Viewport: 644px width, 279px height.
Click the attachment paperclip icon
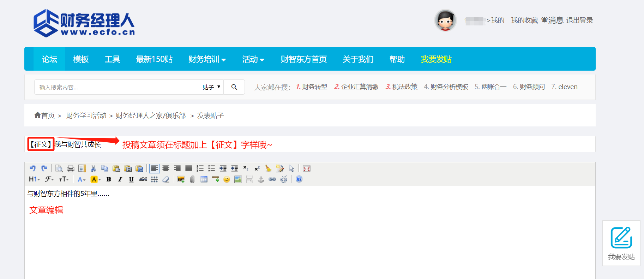(x=192, y=179)
